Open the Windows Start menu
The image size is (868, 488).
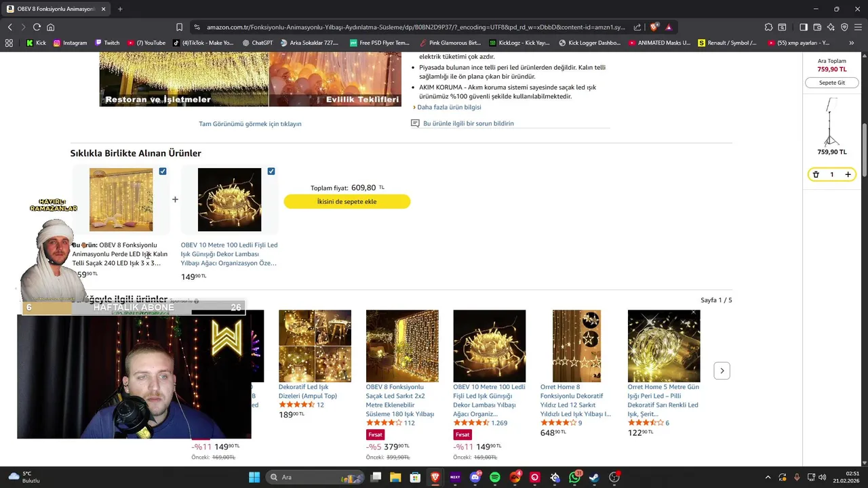tap(254, 477)
